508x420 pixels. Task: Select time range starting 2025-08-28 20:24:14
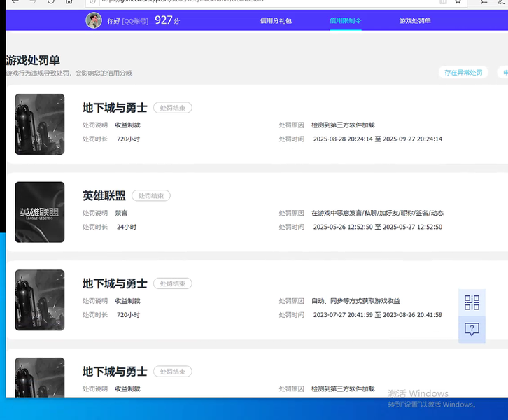377,139
